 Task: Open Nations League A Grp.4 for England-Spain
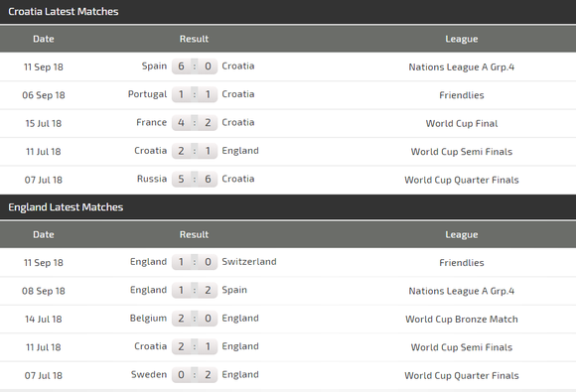462,291
